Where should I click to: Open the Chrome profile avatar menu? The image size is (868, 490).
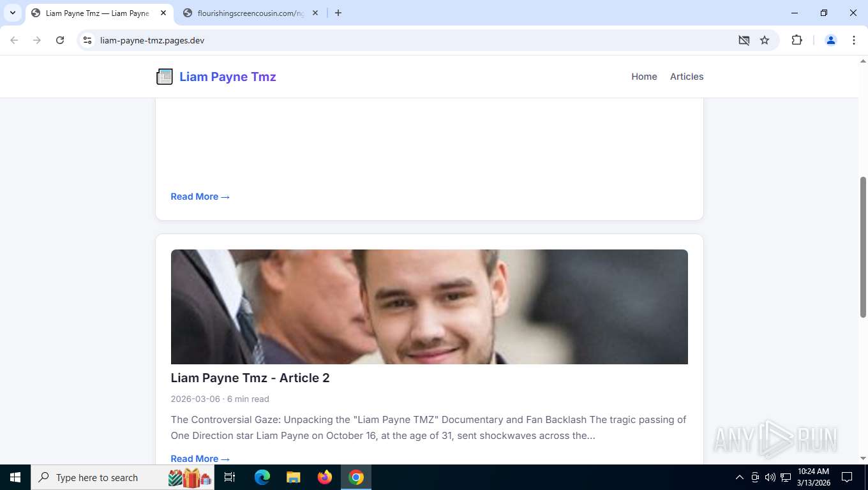pos(831,40)
